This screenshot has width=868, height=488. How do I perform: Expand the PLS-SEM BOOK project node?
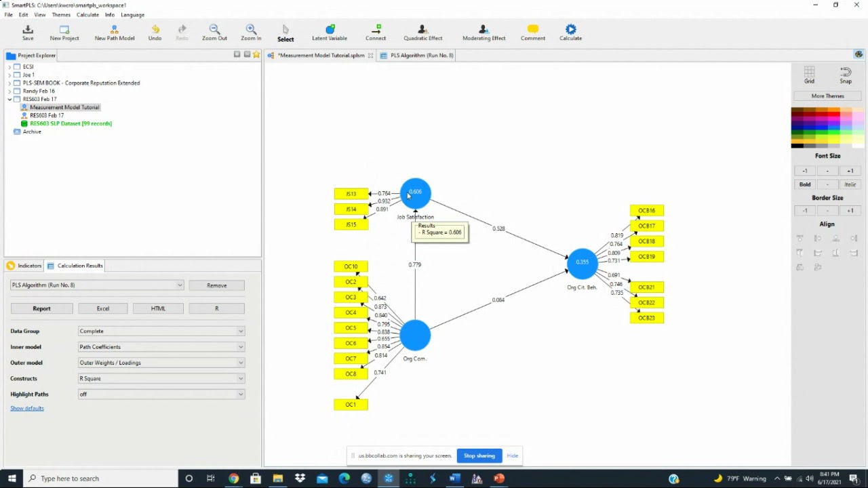click(x=9, y=83)
